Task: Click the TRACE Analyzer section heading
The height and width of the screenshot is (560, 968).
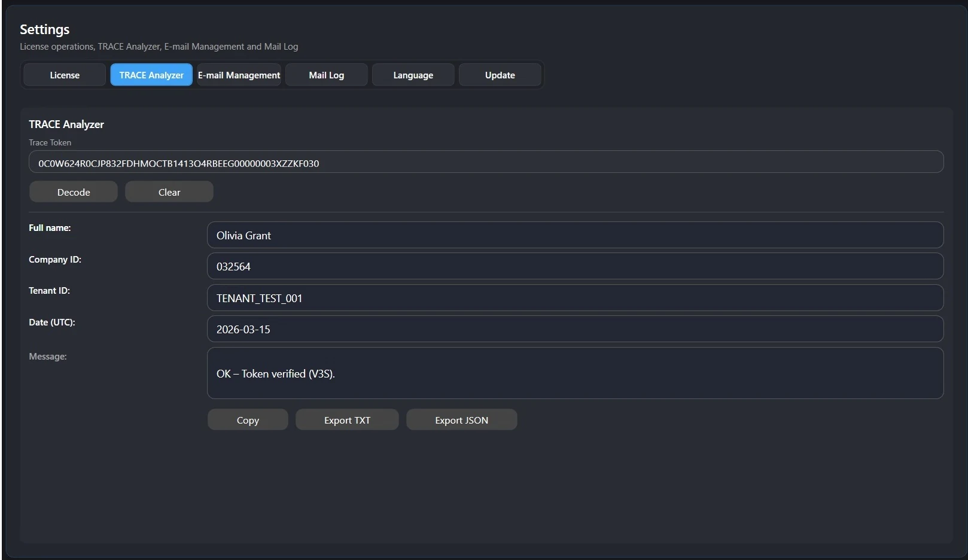Action: (66, 124)
